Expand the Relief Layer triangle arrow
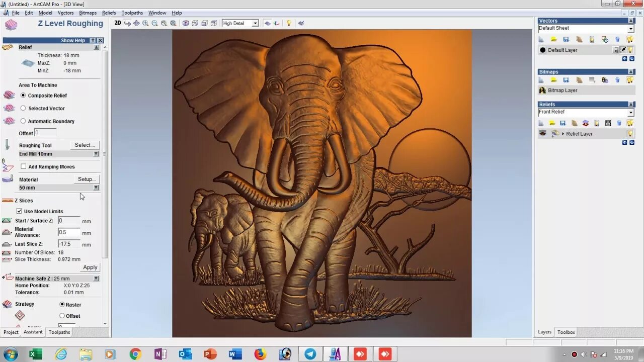The image size is (644, 362). click(563, 134)
